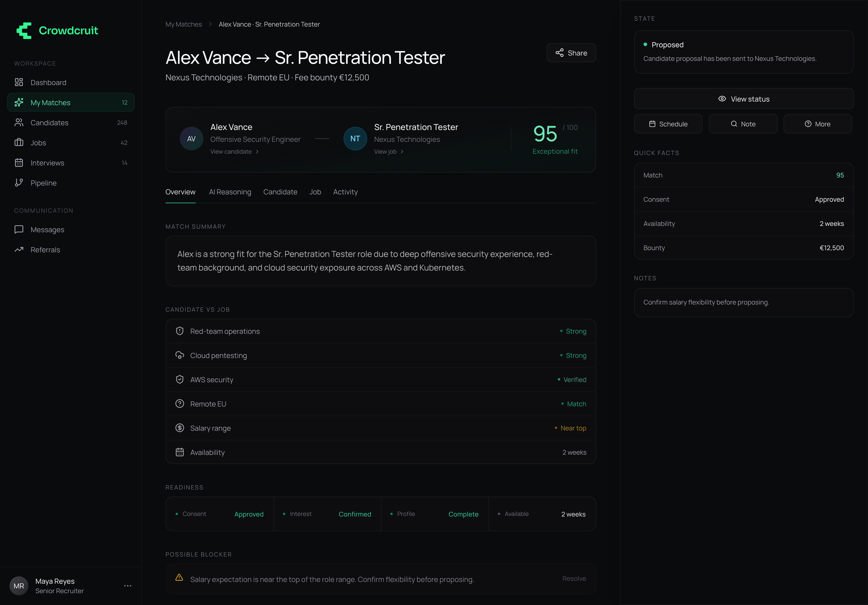Click the Interest Confirmed readiness cell
Image resolution: width=868 pixels, height=605 pixels.
click(x=327, y=514)
